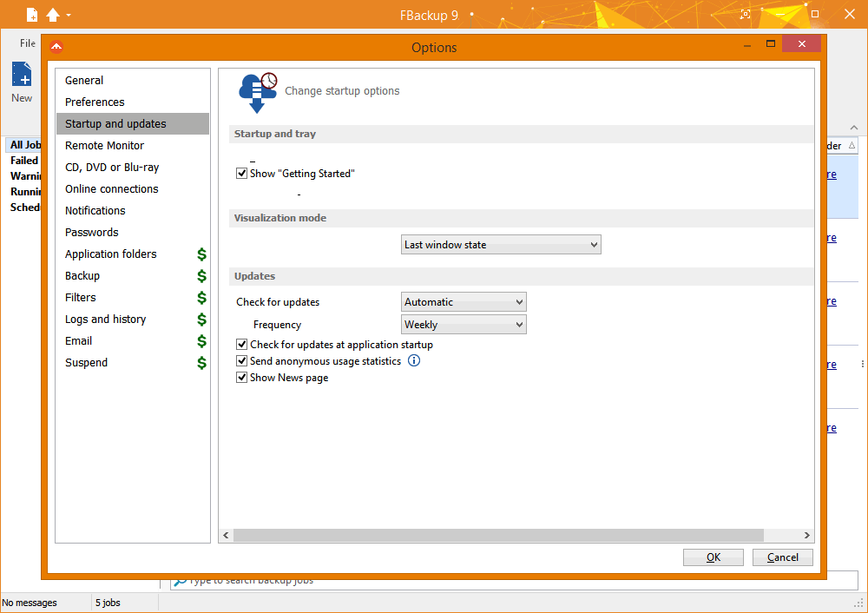The width and height of the screenshot is (868, 613).
Task: Toggle Show "Getting Started" checkbox
Action: [x=241, y=174]
